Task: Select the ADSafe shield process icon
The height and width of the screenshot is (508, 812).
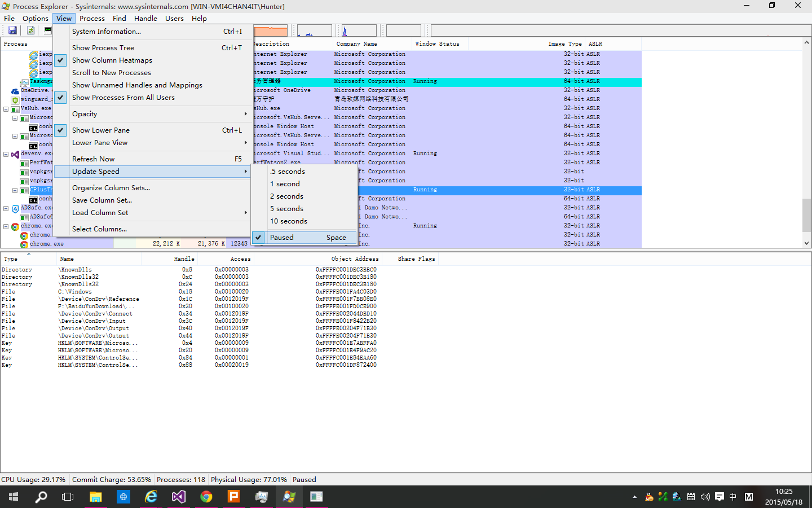Action: pos(15,208)
